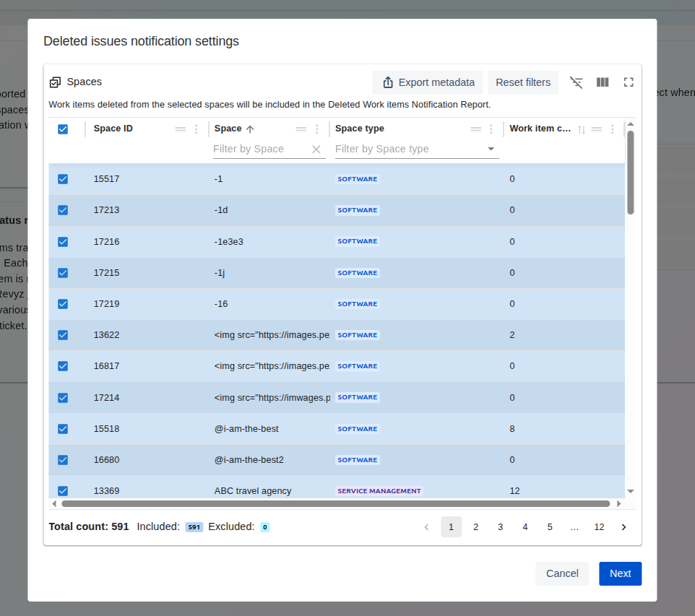This screenshot has height=616, width=695.
Task: Uncheck the ABC travel agency row
Action: tap(63, 491)
